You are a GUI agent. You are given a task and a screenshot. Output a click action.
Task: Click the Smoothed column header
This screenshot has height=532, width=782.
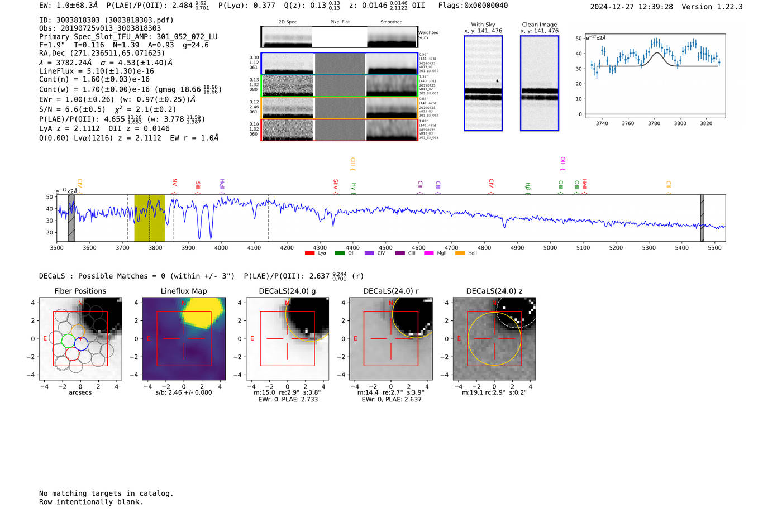click(x=392, y=22)
